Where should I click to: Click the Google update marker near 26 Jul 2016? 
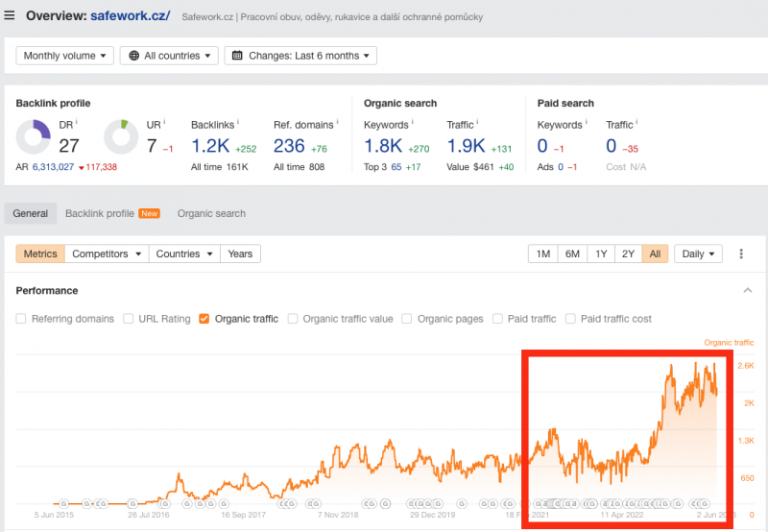(132, 503)
